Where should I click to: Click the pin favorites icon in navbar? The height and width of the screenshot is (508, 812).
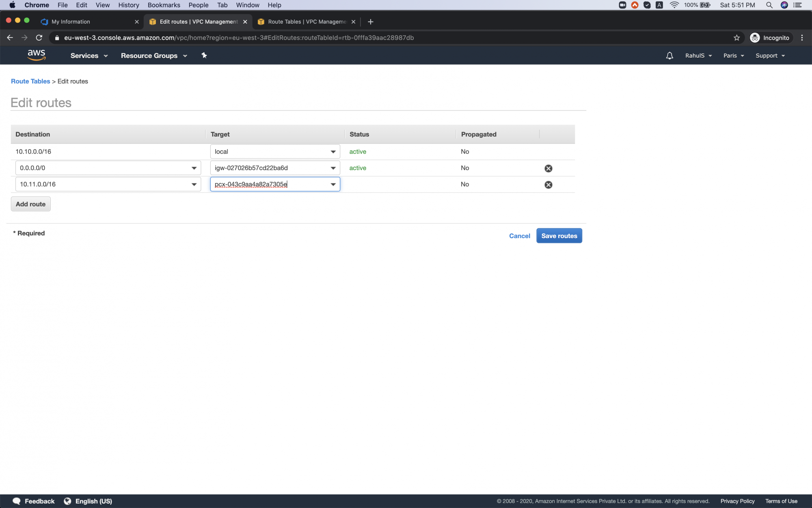click(x=204, y=55)
